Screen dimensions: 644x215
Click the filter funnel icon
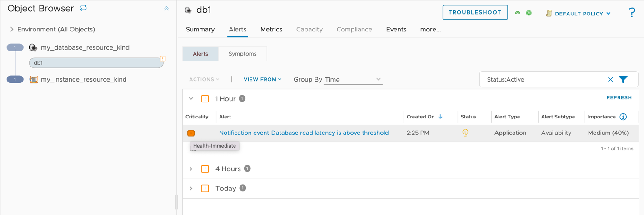click(623, 79)
